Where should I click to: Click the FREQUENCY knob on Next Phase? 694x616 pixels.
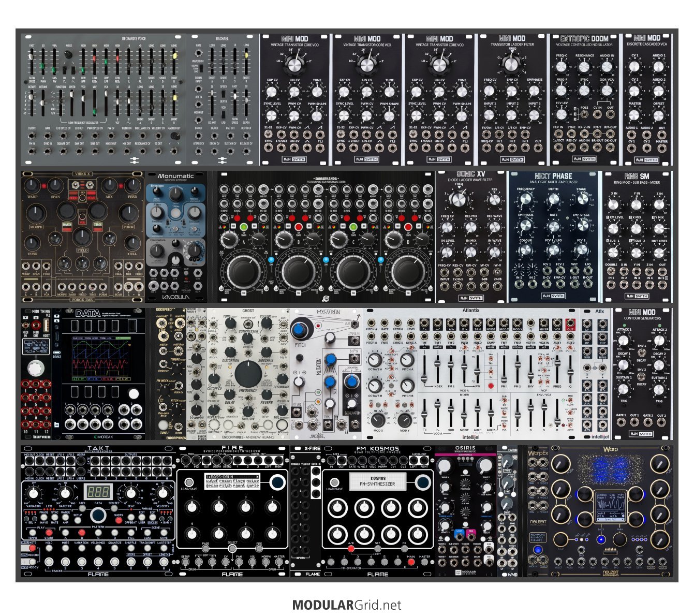526,200
